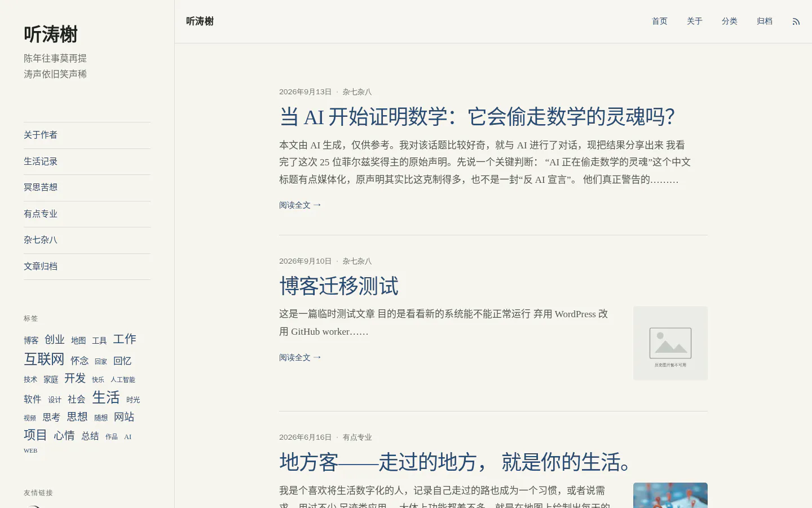The image size is (812, 508).
Task: Open the 博客迁移测试 article title
Action: [x=339, y=286]
